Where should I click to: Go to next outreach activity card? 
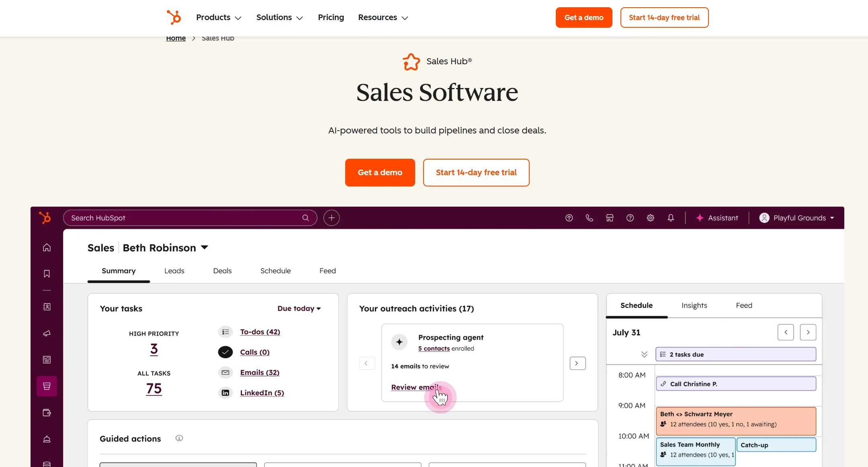coord(577,363)
